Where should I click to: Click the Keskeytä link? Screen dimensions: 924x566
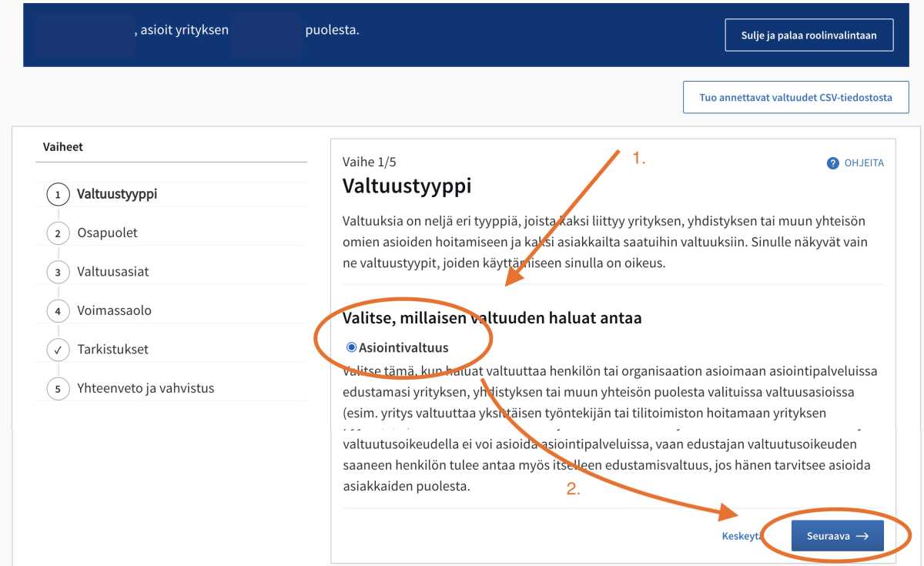pyautogui.click(x=742, y=536)
